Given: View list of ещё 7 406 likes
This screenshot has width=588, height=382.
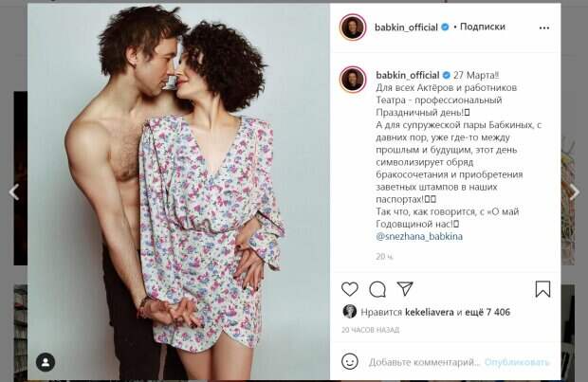Looking at the screenshot, I should (487, 312).
